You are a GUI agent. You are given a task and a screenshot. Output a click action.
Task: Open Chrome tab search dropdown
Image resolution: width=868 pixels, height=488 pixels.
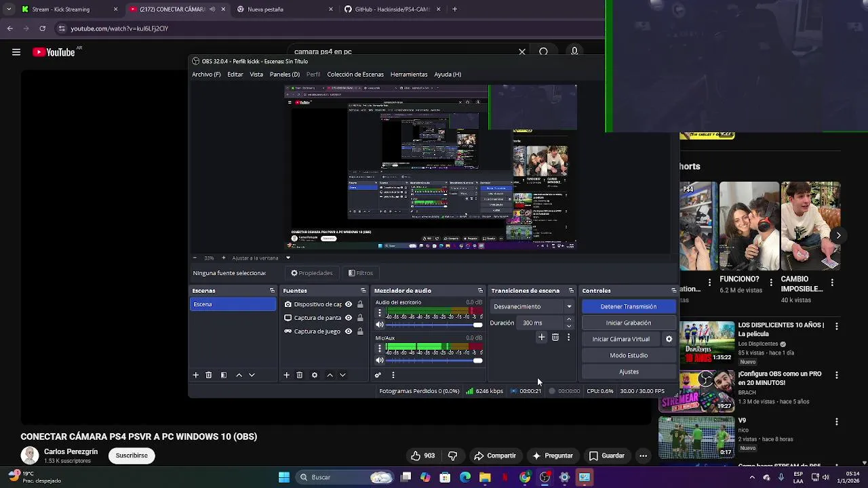[8, 9]
